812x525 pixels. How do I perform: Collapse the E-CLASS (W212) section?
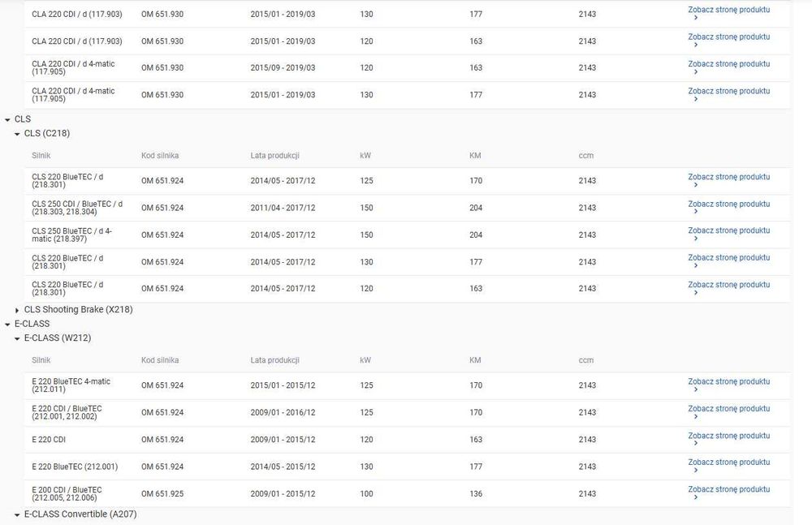click(x=17, y=338)
